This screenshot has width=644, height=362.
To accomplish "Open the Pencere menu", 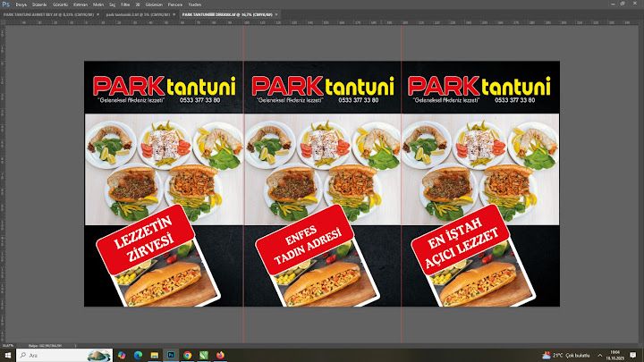I will 175,4.
